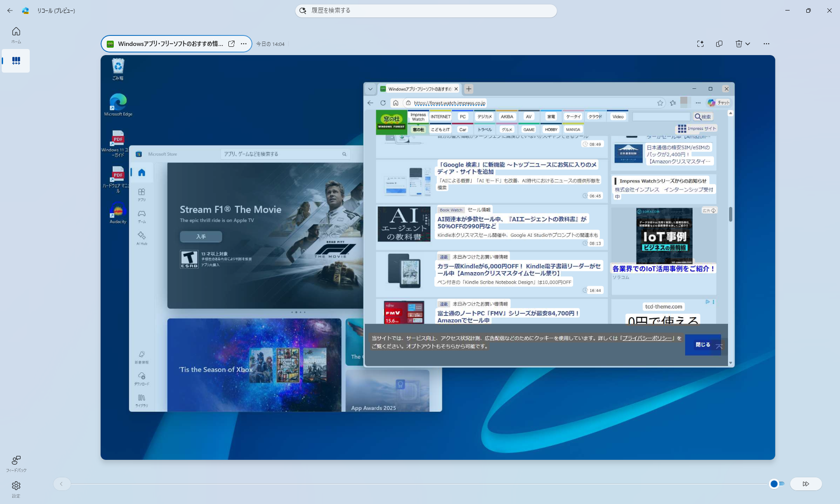The height and width of the screenshot is (504, 840).
Task: Skip to the latest snapshot with fast-forward button
Action: pos(805,484)
